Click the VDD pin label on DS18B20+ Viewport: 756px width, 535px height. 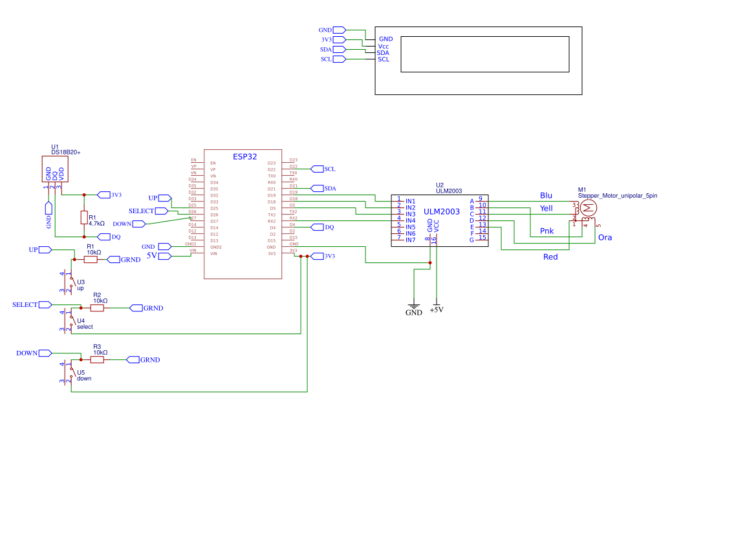pos(61,174)
